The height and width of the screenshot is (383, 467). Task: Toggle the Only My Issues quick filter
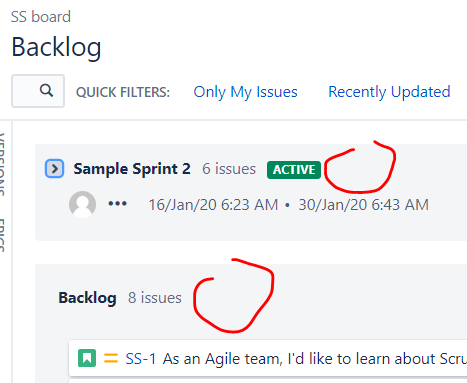coord(245,92)
